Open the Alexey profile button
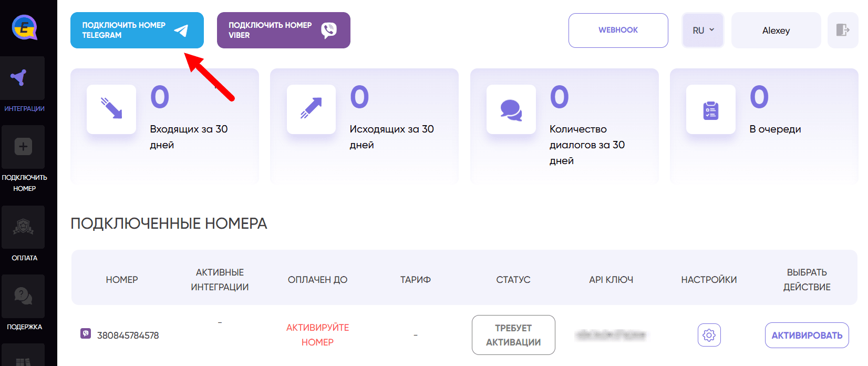The image size is (868, 366). 776,30
